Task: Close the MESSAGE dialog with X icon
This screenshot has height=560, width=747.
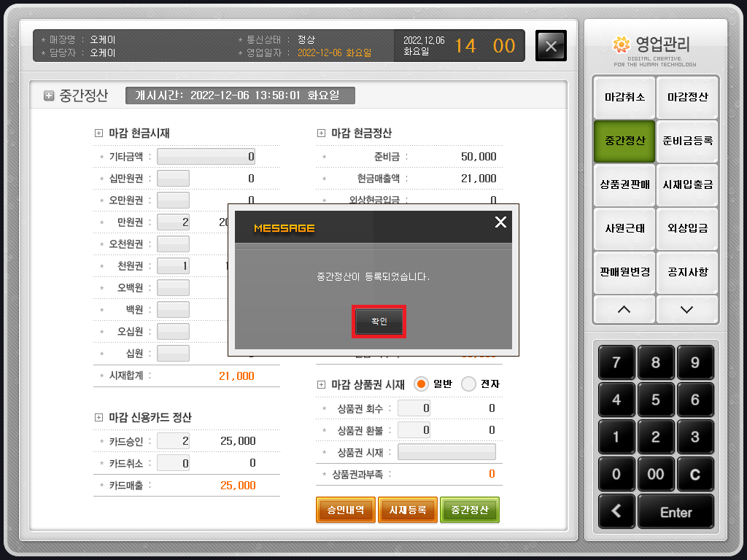Action: point(500,222)
